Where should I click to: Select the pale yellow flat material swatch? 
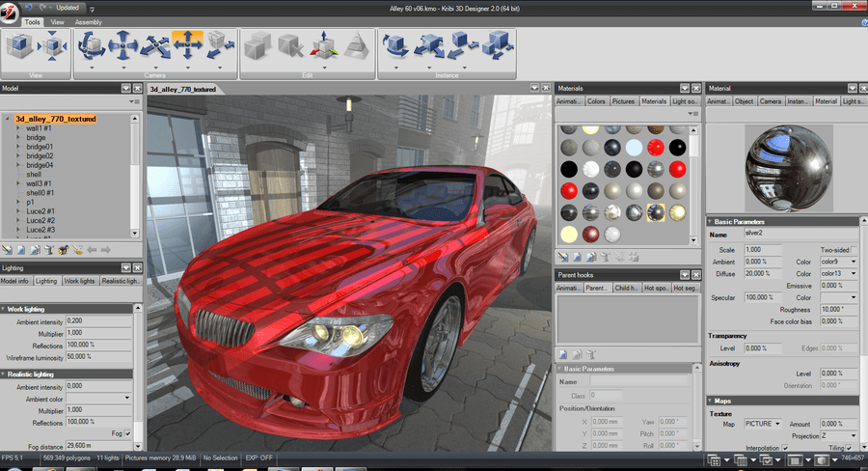(x=568, y=235)
